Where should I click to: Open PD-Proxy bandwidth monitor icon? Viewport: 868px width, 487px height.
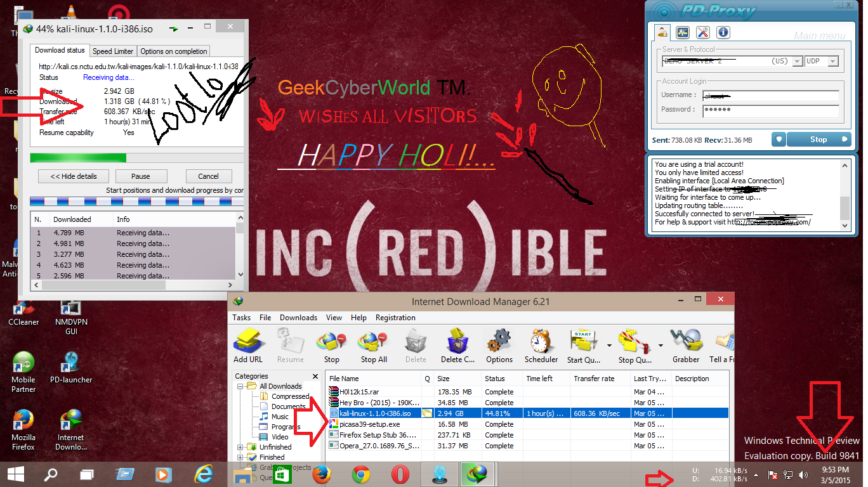coord(682,33)
